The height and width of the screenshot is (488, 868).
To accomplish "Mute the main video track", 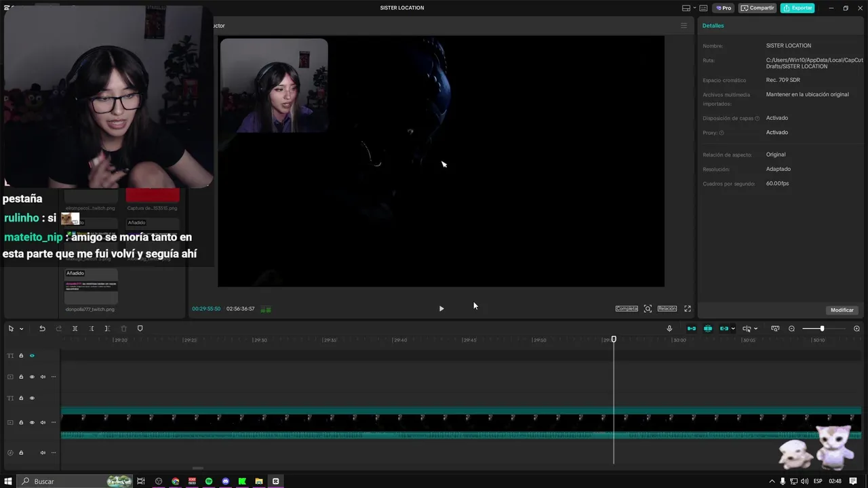I will point(43,422).
